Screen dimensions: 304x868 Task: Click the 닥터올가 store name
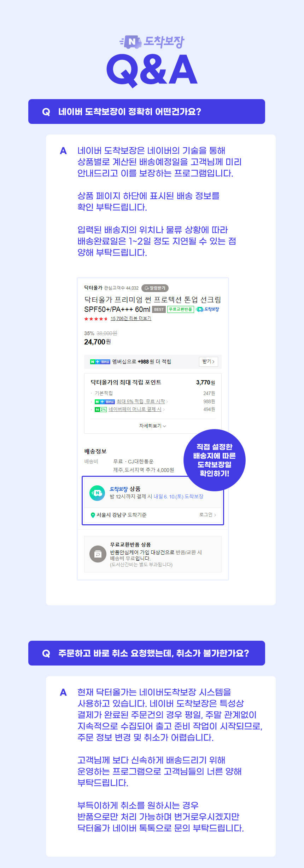[x=93, y=288]
